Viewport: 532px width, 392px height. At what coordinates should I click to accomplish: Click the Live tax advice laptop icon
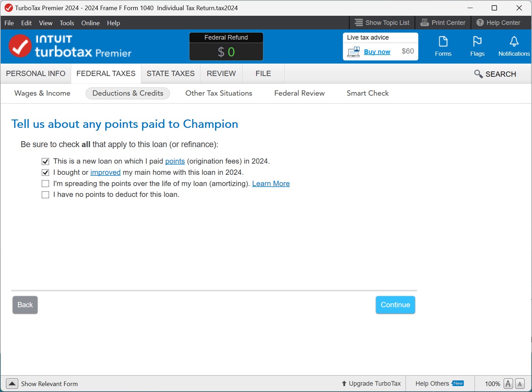click(x=354, y=52)
